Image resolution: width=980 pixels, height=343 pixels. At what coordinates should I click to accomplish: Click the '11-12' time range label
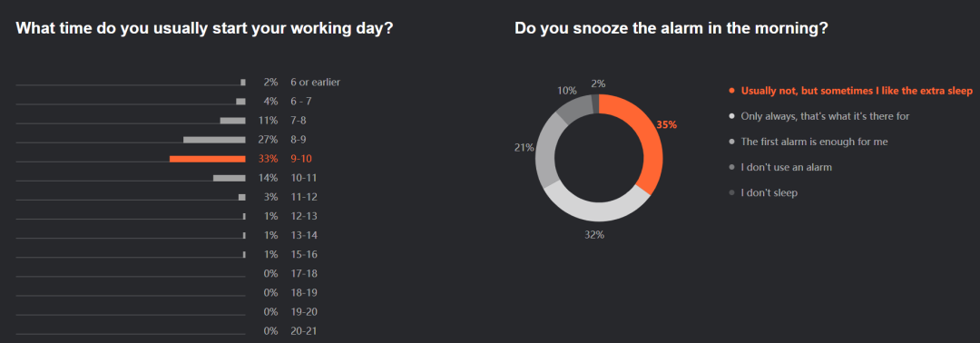pos(304,197)
